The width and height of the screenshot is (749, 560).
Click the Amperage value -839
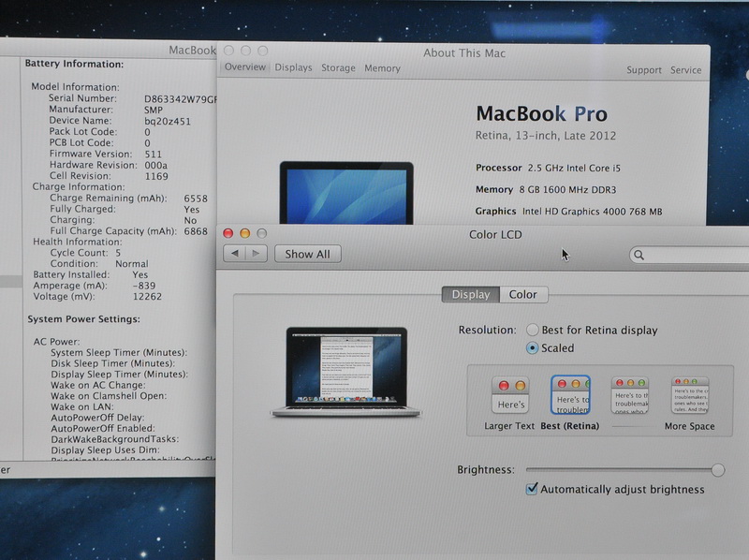[144, 286]
